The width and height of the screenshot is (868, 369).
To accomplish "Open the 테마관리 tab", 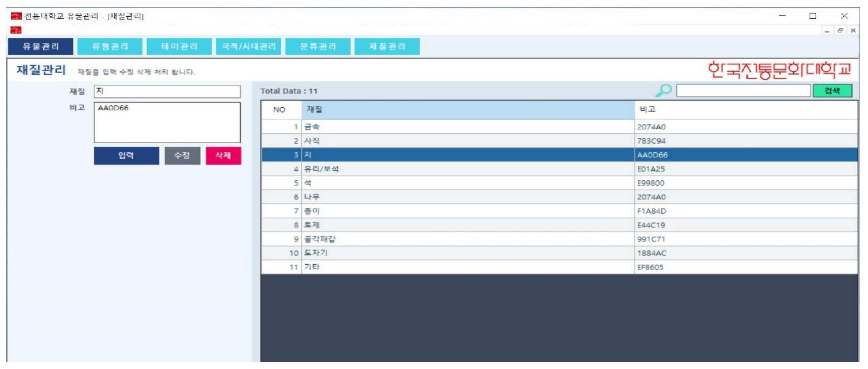I will click(x=179, y=46).
